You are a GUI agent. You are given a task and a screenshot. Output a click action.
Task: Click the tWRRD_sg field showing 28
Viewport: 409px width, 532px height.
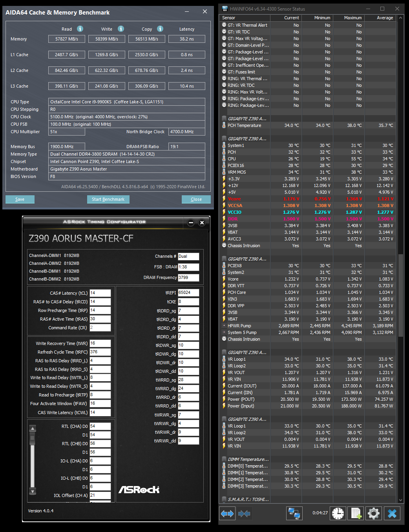[x=188, y=380]
